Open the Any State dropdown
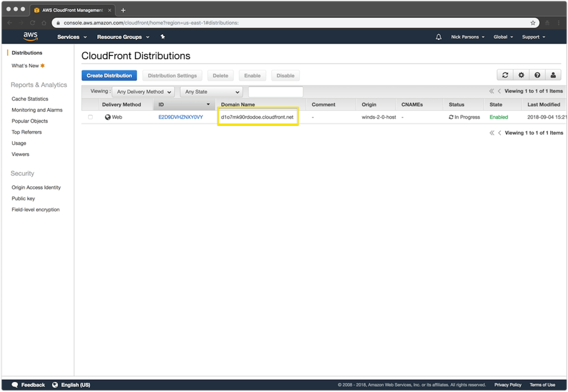The width and height of the screenshot is (568, 392). point(212,92)
